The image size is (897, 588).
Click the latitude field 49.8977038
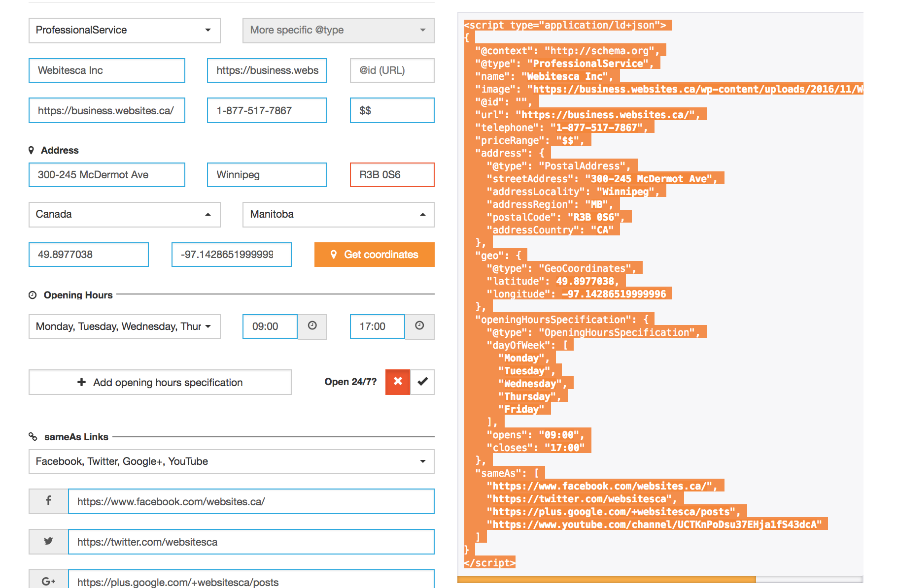[88, 255]
